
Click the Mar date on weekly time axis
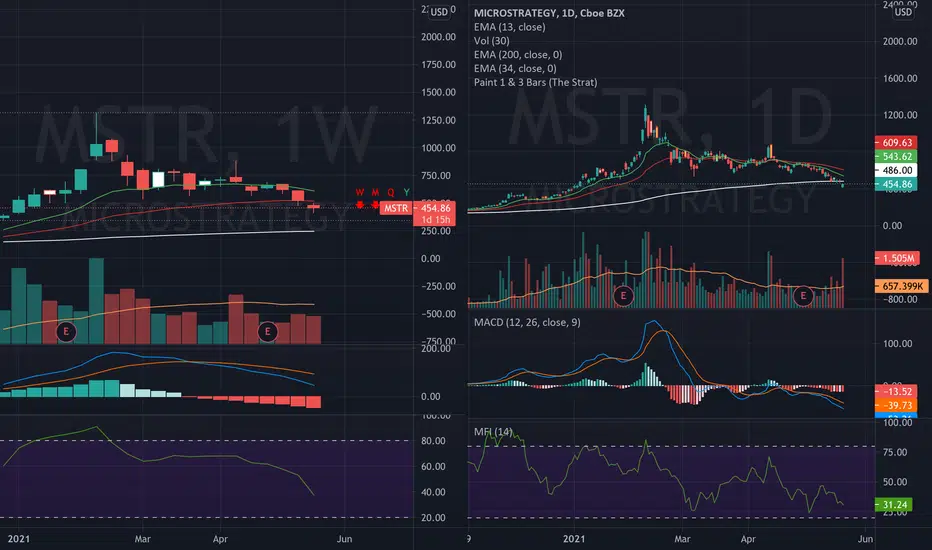[x=143, y=539]
